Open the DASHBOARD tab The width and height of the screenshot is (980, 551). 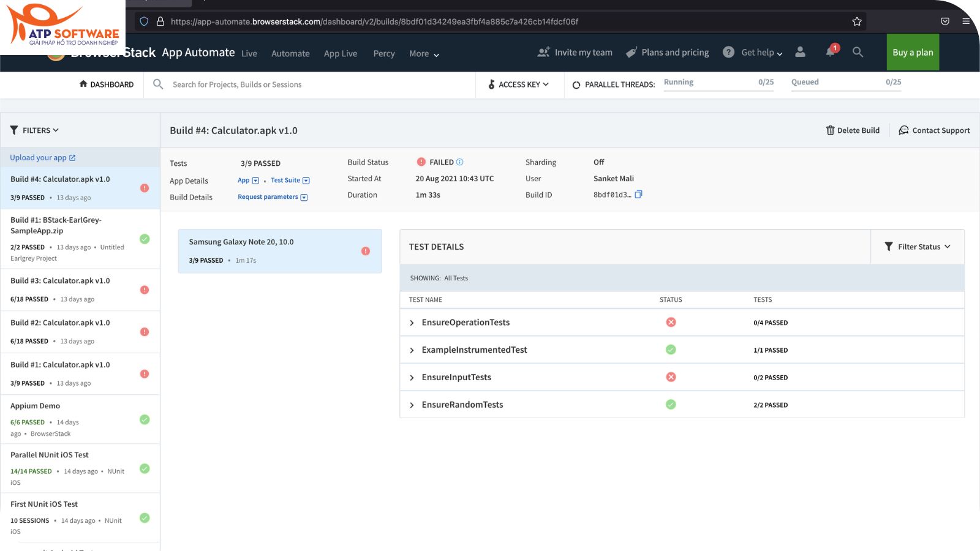(x=107, y=84)
